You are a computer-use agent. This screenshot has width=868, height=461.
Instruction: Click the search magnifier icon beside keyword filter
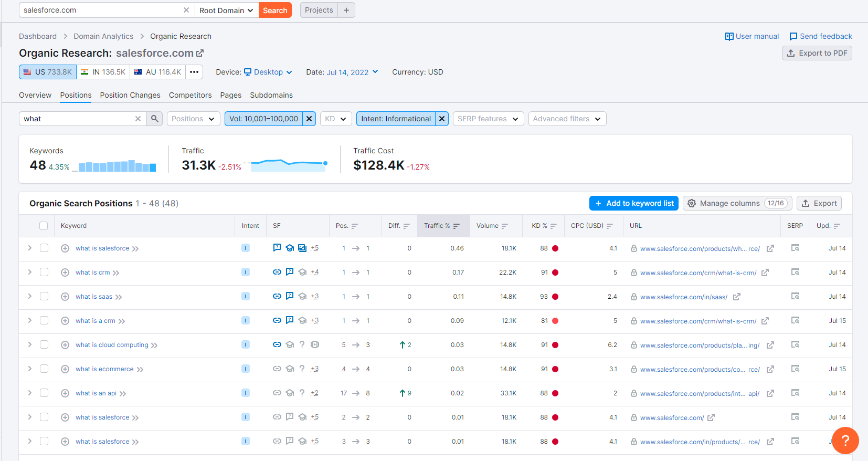pos(154,119)
